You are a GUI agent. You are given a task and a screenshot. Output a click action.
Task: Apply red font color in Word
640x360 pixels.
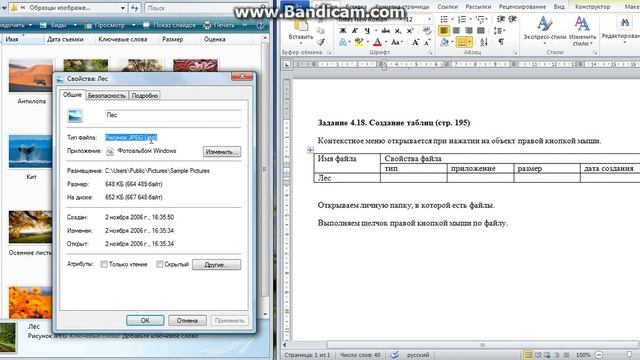point(377,42)
